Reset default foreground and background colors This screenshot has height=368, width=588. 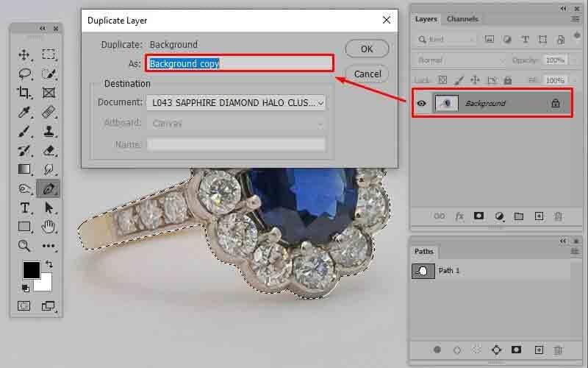(x=26, y=289)
